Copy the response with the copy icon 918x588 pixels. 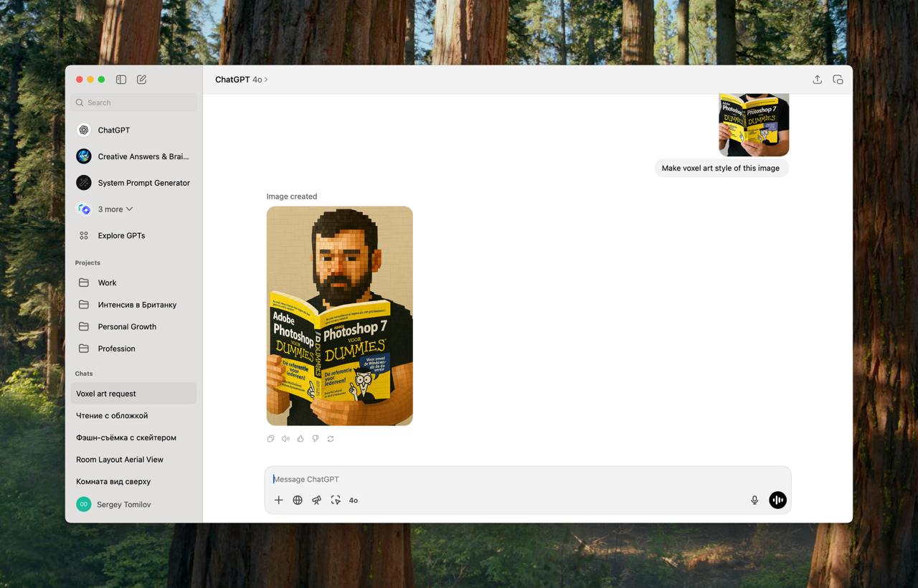tap(270, 439)
